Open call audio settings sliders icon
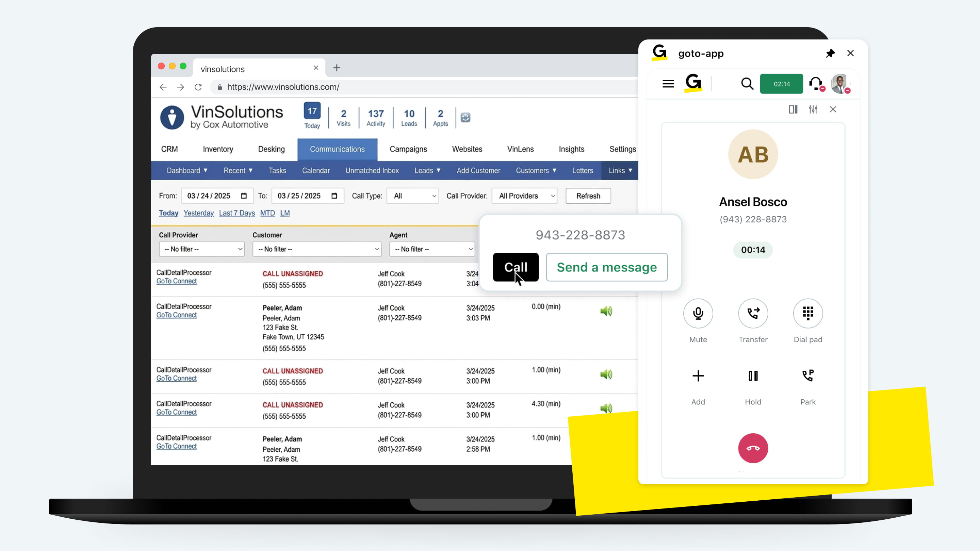This screenshot has width=980, height=551. (813, 110)
